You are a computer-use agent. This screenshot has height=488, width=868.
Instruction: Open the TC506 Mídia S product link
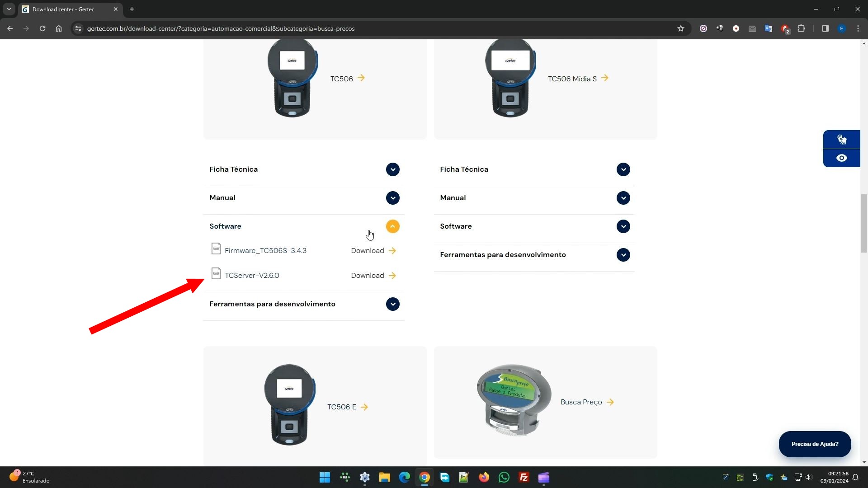pyautogui.click(x=578, y=79)
